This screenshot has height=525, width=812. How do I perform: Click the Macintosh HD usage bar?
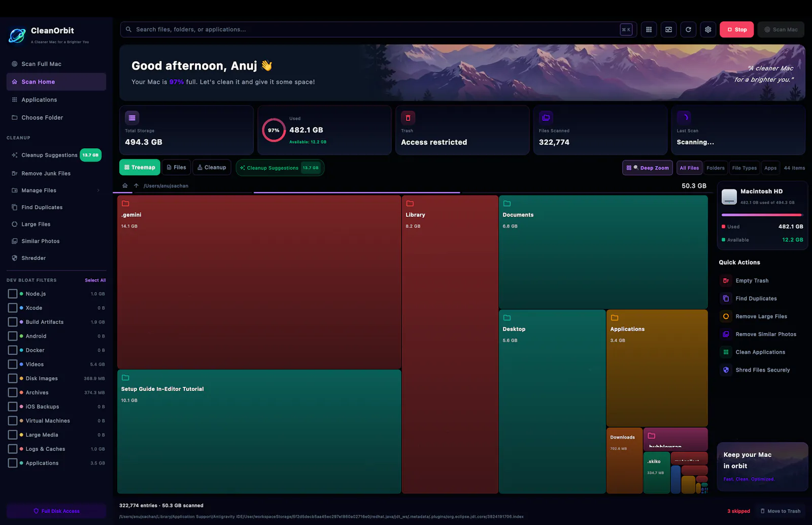[762, 215]
